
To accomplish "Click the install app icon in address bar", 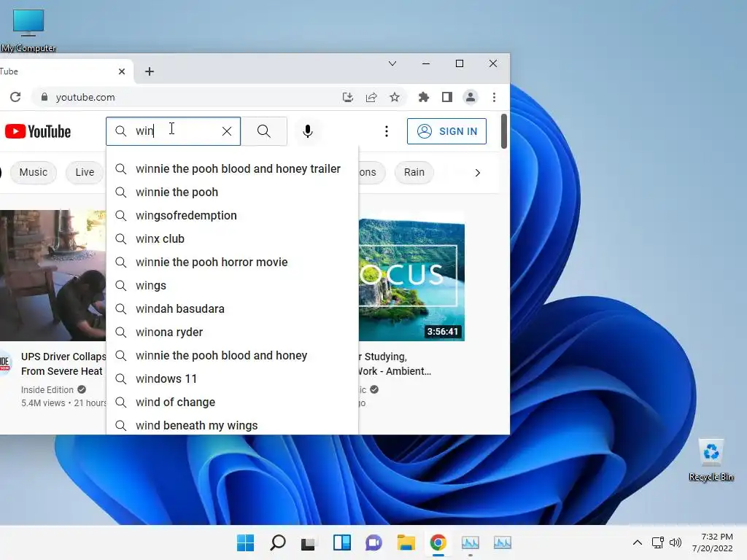I will coord(348,97).
